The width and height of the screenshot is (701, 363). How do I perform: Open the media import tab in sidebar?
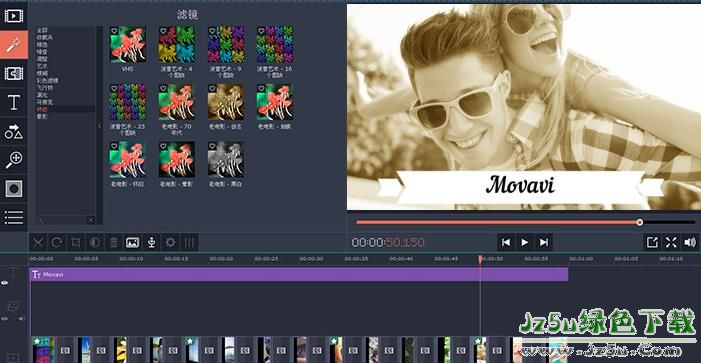[x=13, y=16]
